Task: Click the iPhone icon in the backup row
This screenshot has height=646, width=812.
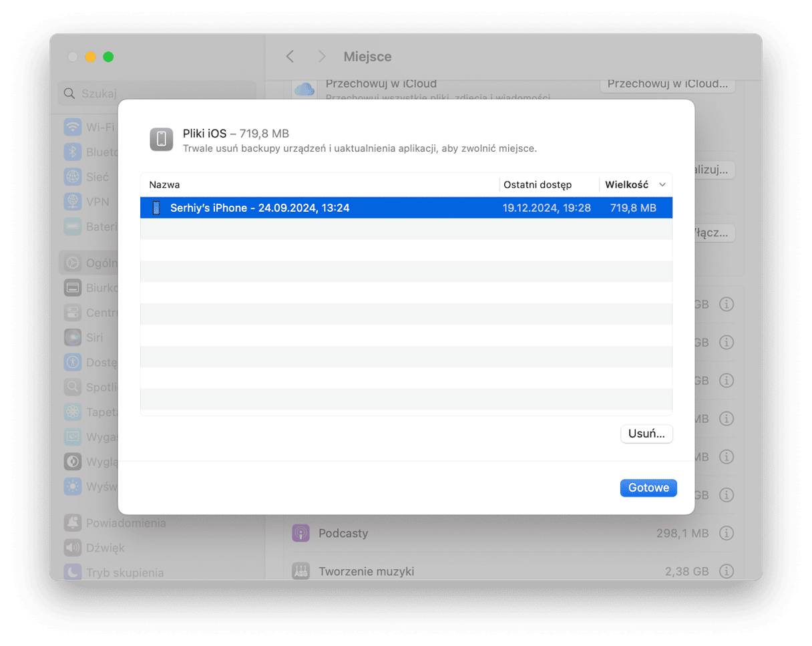Action: (156, 208)
